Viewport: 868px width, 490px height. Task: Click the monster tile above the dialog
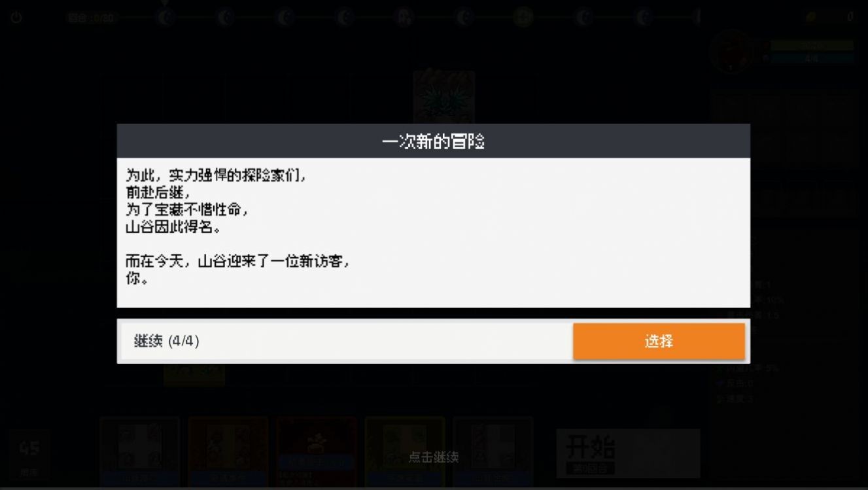point(444,97)
